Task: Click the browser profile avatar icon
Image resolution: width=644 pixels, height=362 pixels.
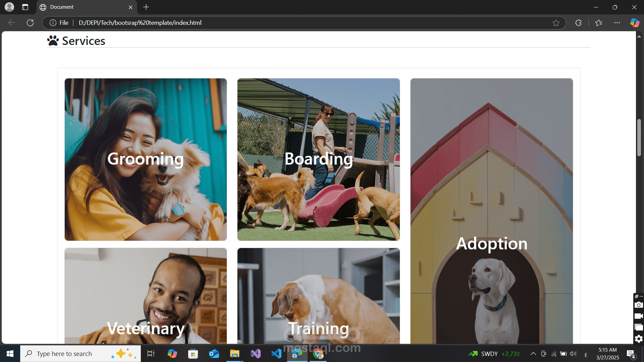Action: 9,7
